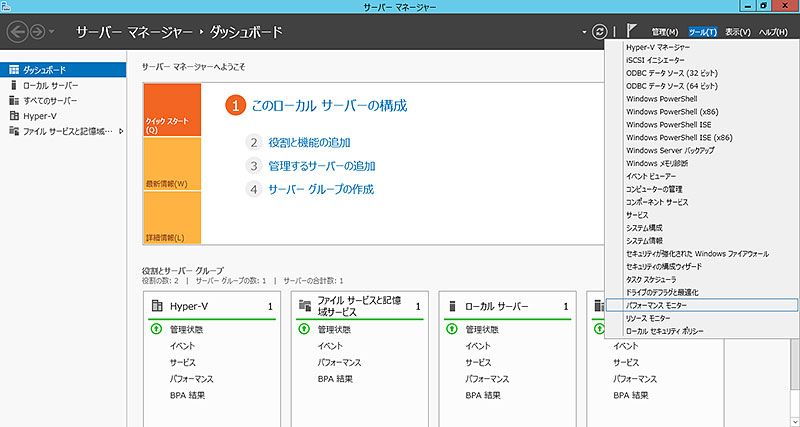Open the Hyper-V sidebar entry

40,115
